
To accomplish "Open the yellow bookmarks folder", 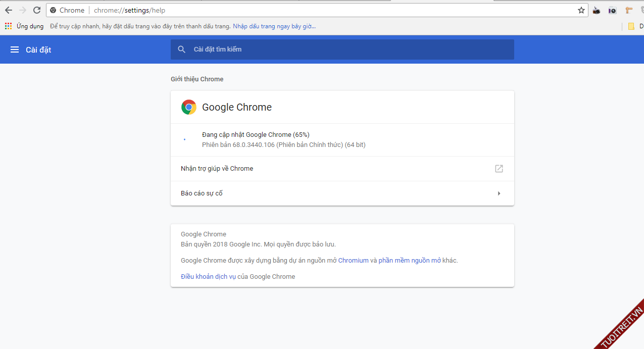I will [x=631, y=26].
